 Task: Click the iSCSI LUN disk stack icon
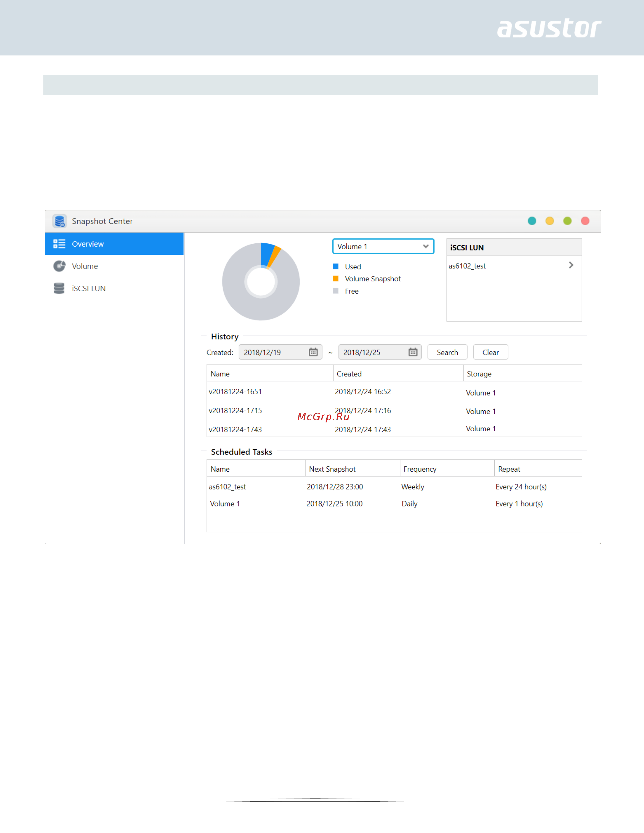59,288
